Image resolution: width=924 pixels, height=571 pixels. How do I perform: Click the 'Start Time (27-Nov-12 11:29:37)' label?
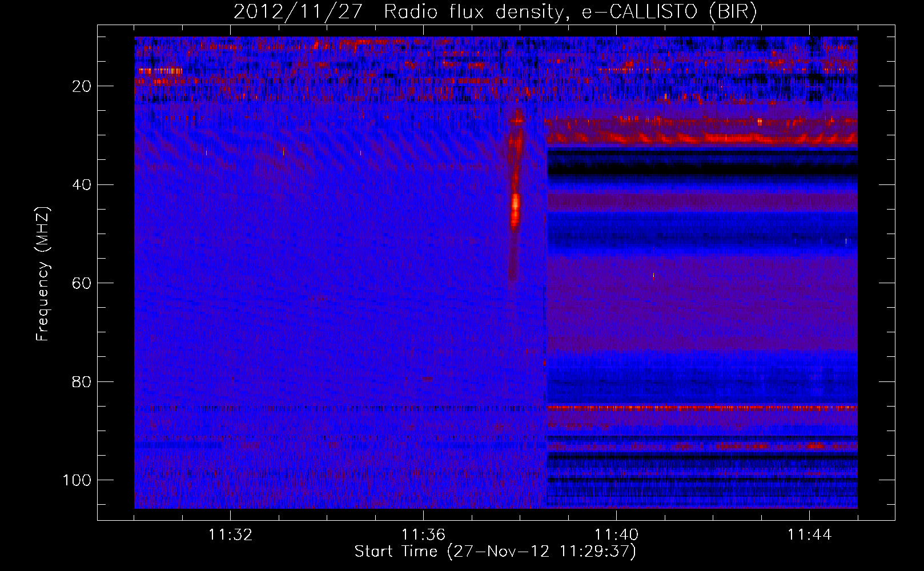point(495,552)
